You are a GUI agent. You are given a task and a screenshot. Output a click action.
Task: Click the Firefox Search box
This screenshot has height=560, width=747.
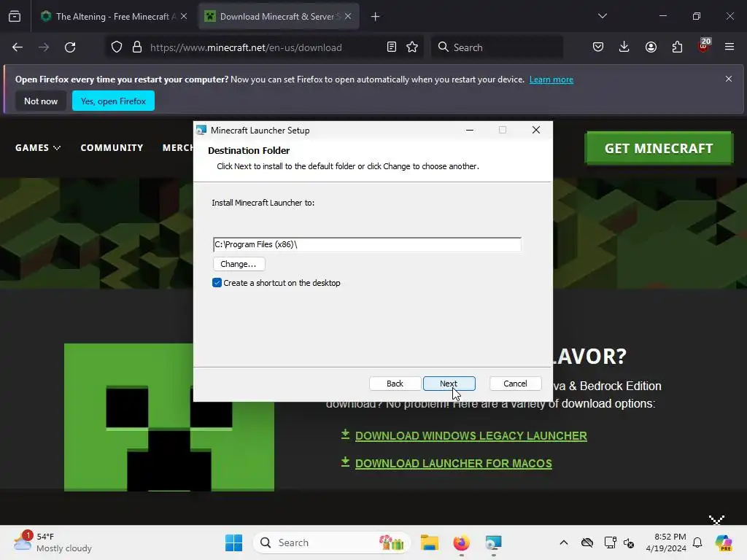(497, 47)
